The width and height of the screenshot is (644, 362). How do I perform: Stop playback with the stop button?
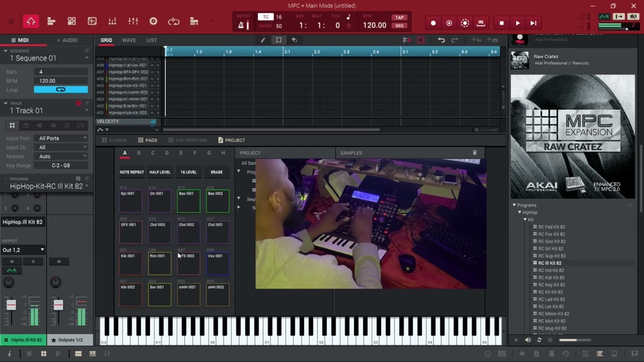(x=502, y=23)
